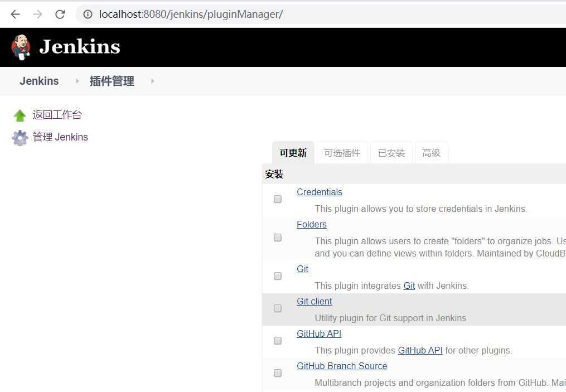
Task: Click the Jenkins butler logo icon
Action: click(x=21, y=47)
